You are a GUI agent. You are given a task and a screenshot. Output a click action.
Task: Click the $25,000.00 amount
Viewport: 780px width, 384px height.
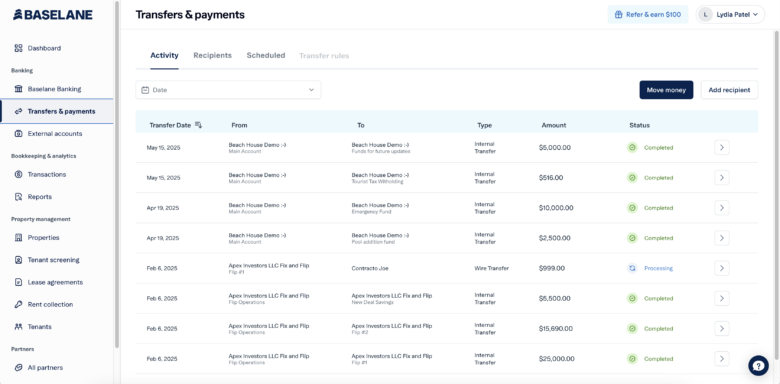click(x=557, y=359)
